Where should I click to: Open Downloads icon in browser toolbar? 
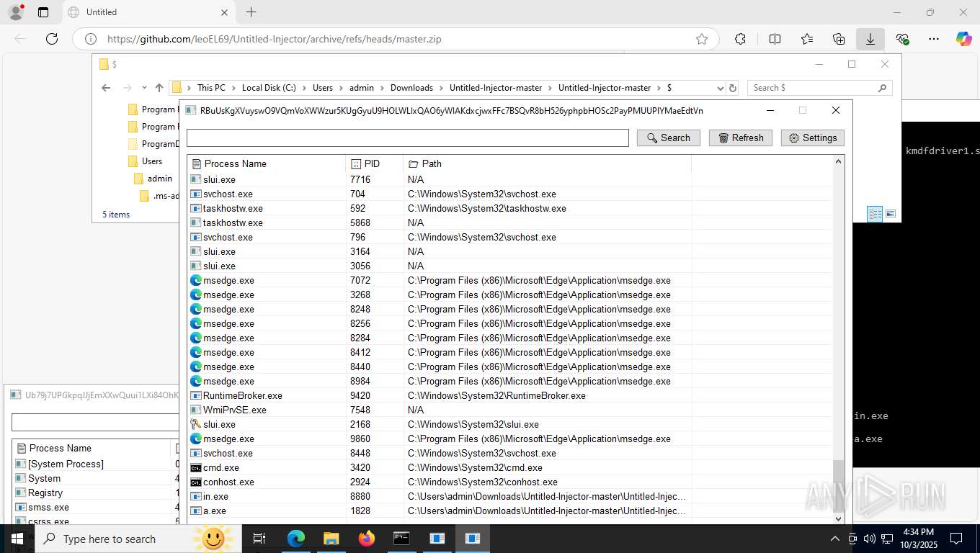pos(870,39)
